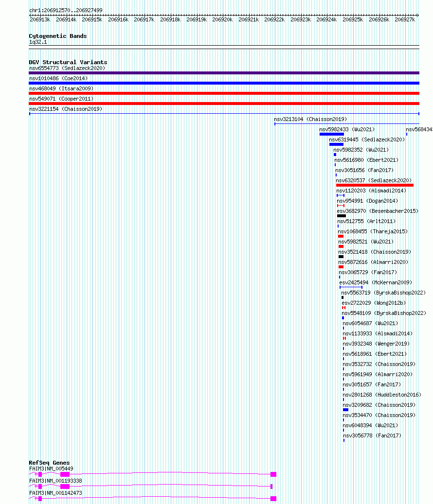Image resolution: width=433 pixels, height=504 pixels.
Task: Open FAIM3|NM_001142473 transcript label
Action: (x=55, y=493)
